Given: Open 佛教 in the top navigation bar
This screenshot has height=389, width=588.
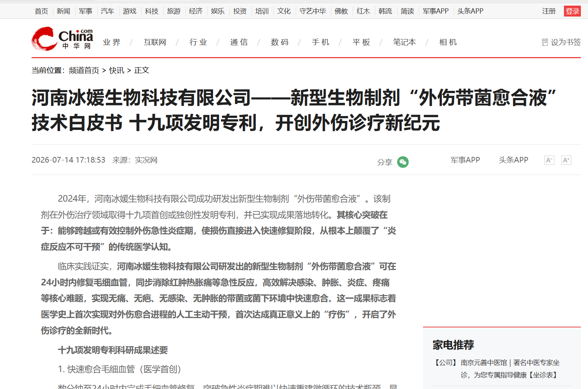Looking at the screenshot, I should point(342,11).
